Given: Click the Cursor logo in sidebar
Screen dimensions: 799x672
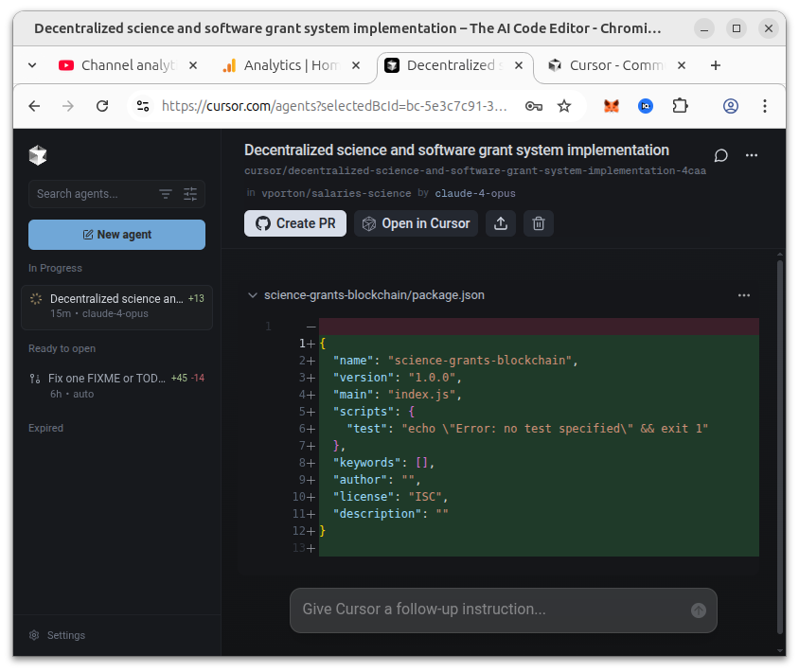Looking at the screenshot, I should coord(38,155).
